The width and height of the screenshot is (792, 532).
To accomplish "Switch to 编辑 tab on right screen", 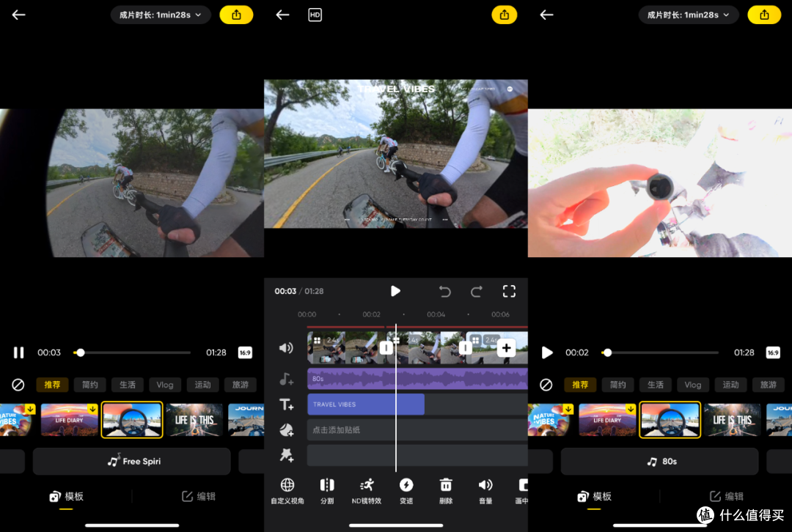I will (726, 497).
